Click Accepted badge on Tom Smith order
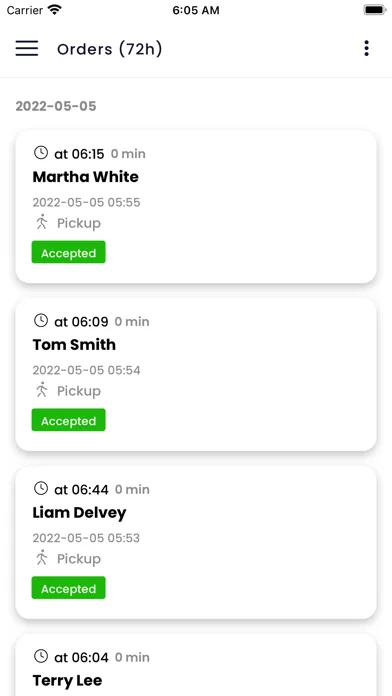Viewport: 392px width, 696px height. (68, 420)
